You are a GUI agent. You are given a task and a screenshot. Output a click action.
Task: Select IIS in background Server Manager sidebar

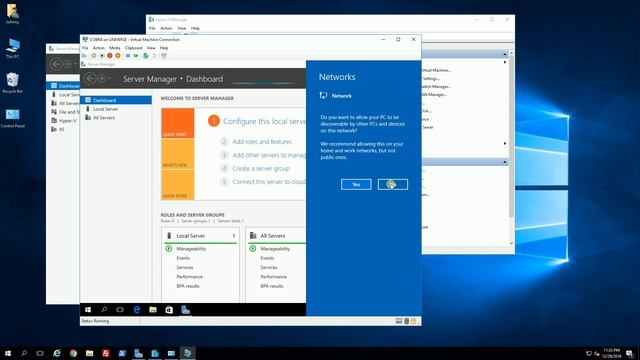click(x=62, y=129)
